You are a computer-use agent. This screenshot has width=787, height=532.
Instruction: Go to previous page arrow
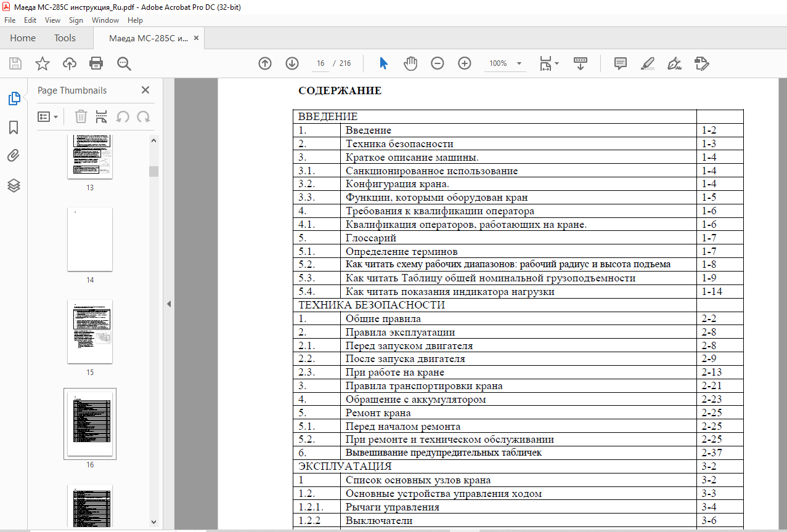(265, 63)
